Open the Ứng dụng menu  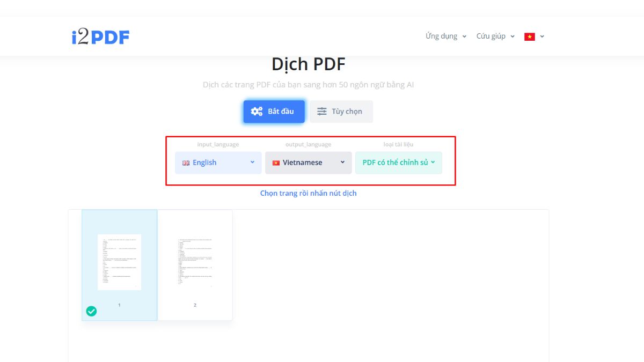click(x=446, y=36)
